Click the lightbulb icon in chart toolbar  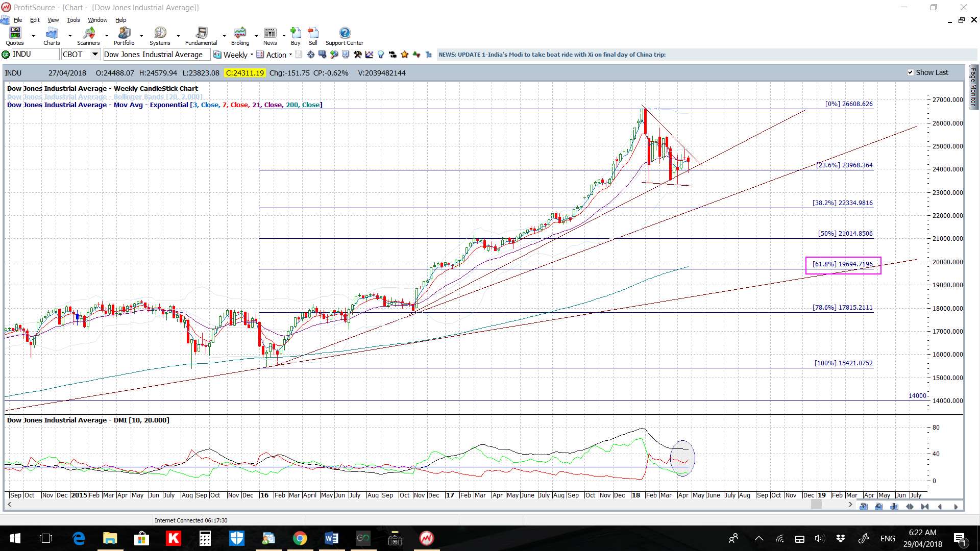381,55
